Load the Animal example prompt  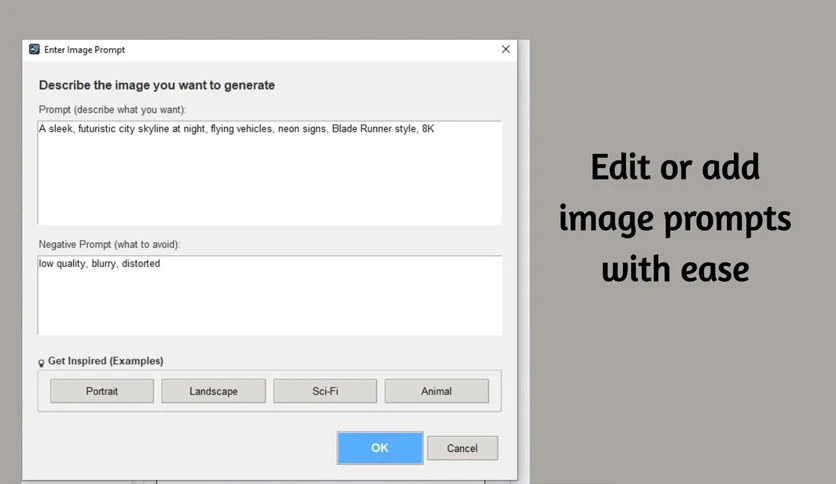(x=437, y=391)
